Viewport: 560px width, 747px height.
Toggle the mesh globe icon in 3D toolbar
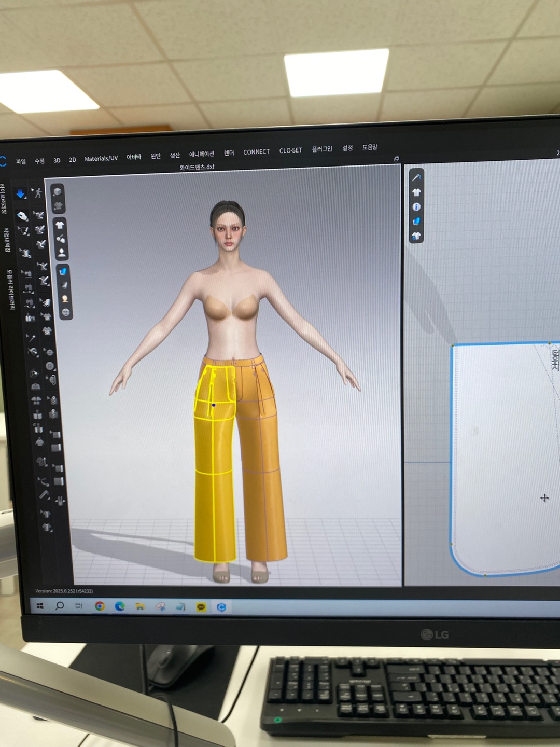pyautogui.click(x=65, y=312)
